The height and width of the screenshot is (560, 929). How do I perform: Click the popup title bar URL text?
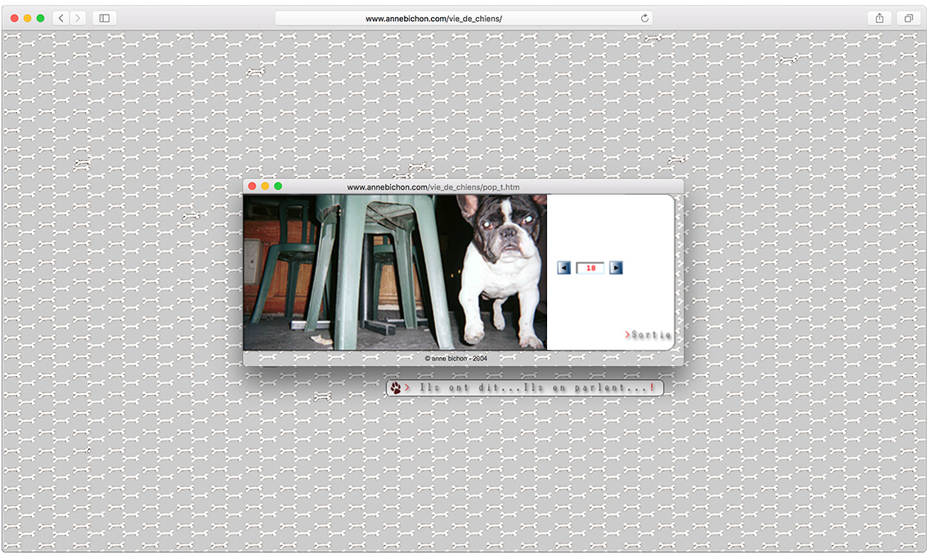(433, 187)
